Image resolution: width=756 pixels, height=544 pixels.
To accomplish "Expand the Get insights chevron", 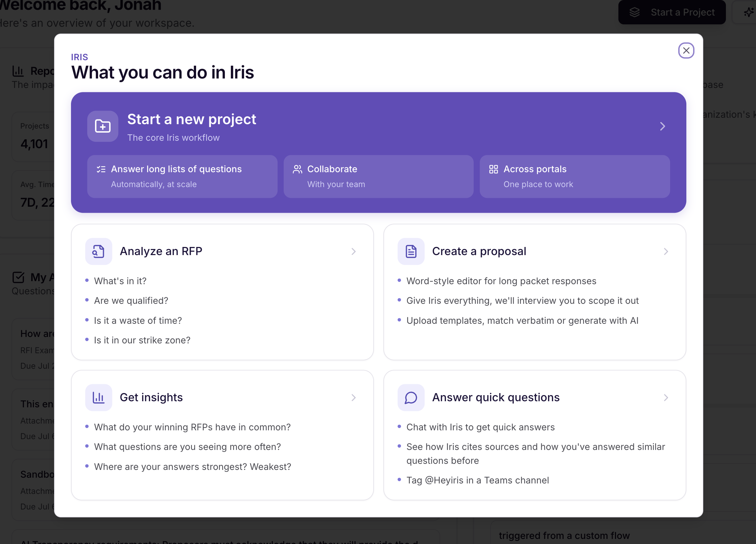I will tap(353, 398).
